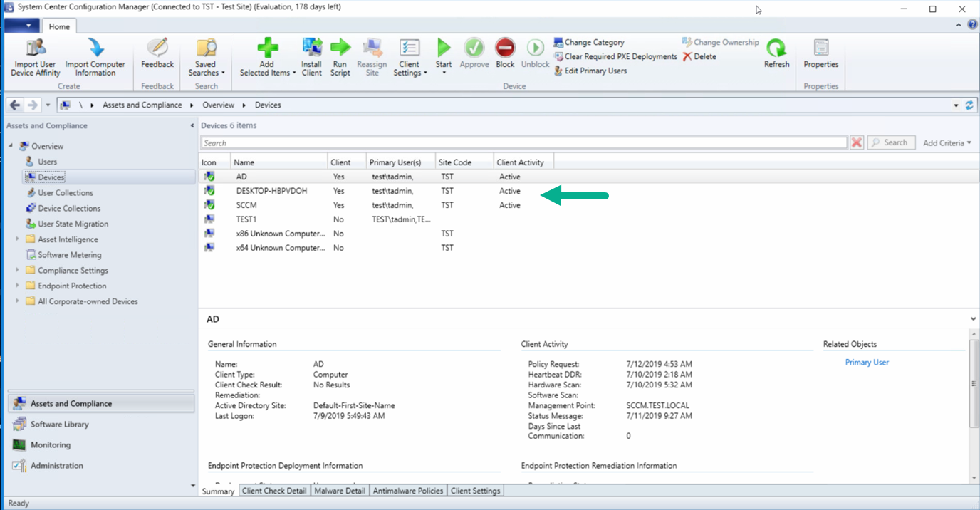Open the blue application menu button
980x510 pixels.
21,26
